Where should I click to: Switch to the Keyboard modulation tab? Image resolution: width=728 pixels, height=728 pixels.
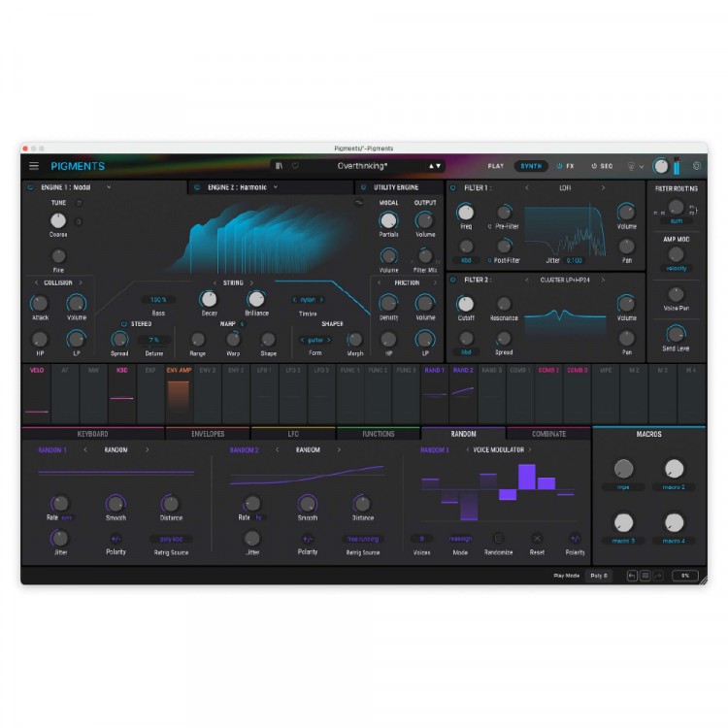tap(92, 434)
